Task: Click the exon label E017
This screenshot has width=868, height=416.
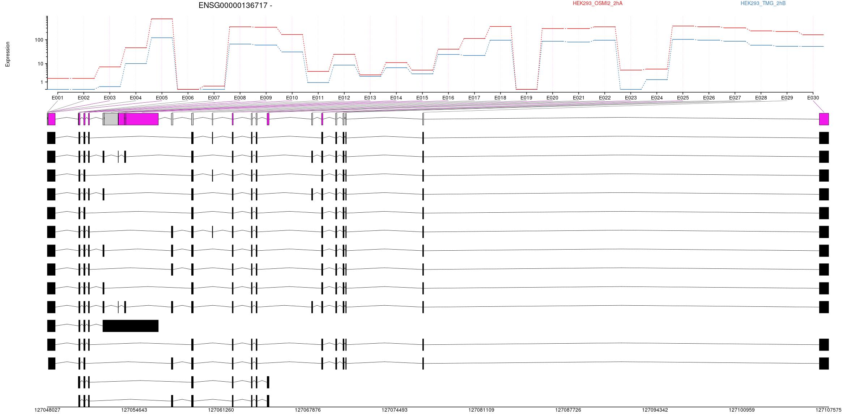Action: (x=474, y=98)
